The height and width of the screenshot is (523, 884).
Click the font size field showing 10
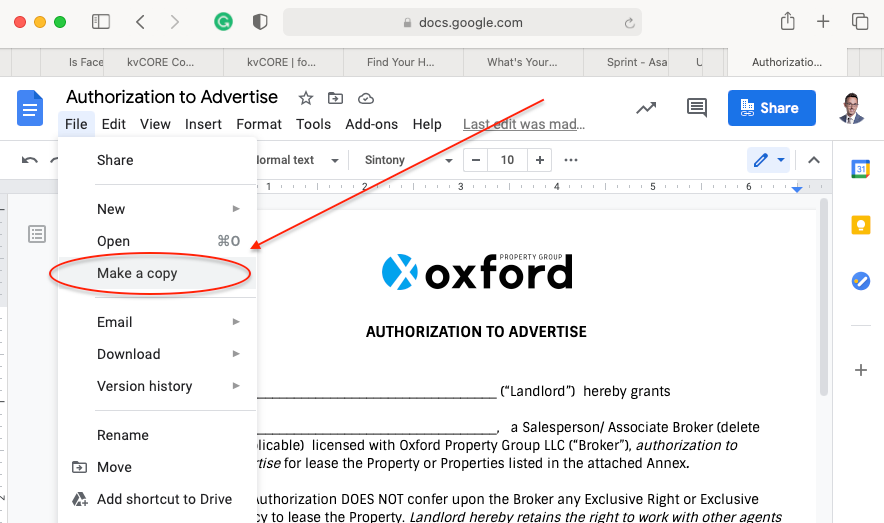pos(507,160)
